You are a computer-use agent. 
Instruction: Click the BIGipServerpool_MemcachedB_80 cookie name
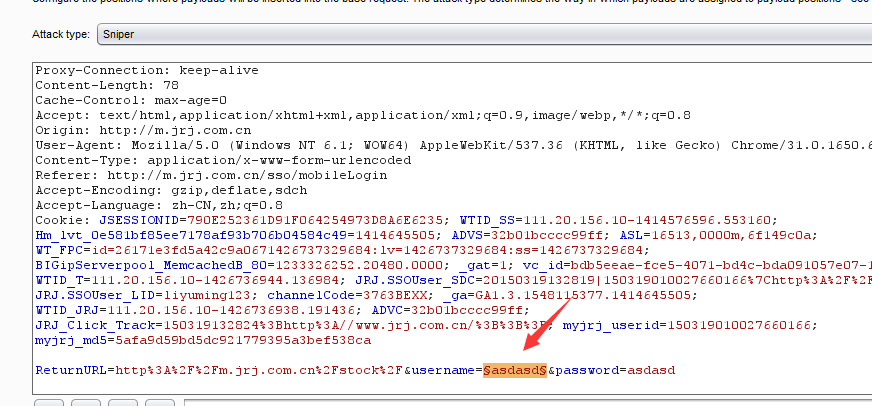tap(151, 265)
